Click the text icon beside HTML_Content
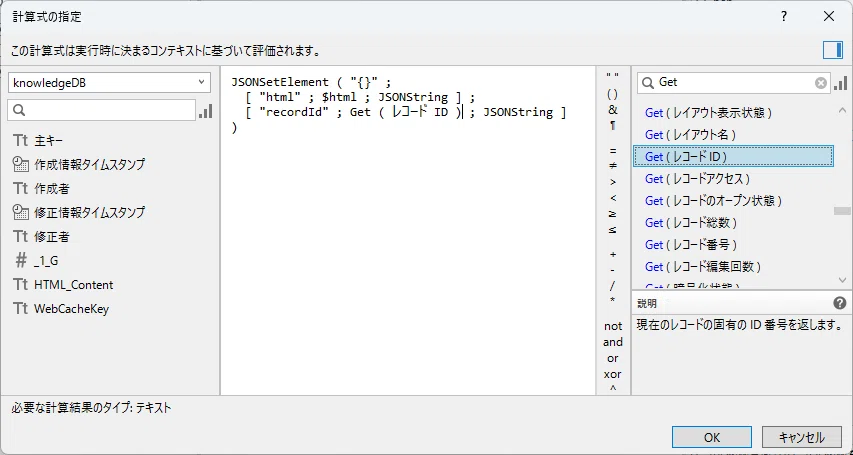 (x=20, y=285)
